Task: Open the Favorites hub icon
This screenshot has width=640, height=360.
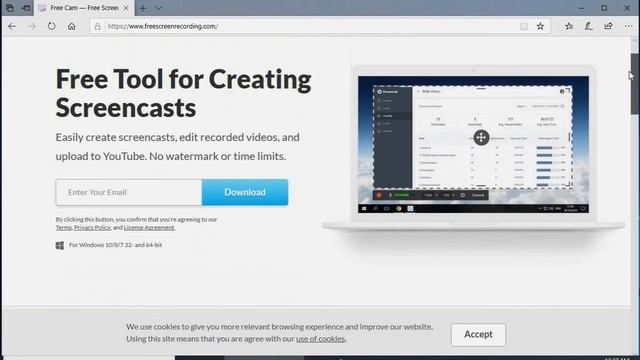Action: click(x=569, y=26)
